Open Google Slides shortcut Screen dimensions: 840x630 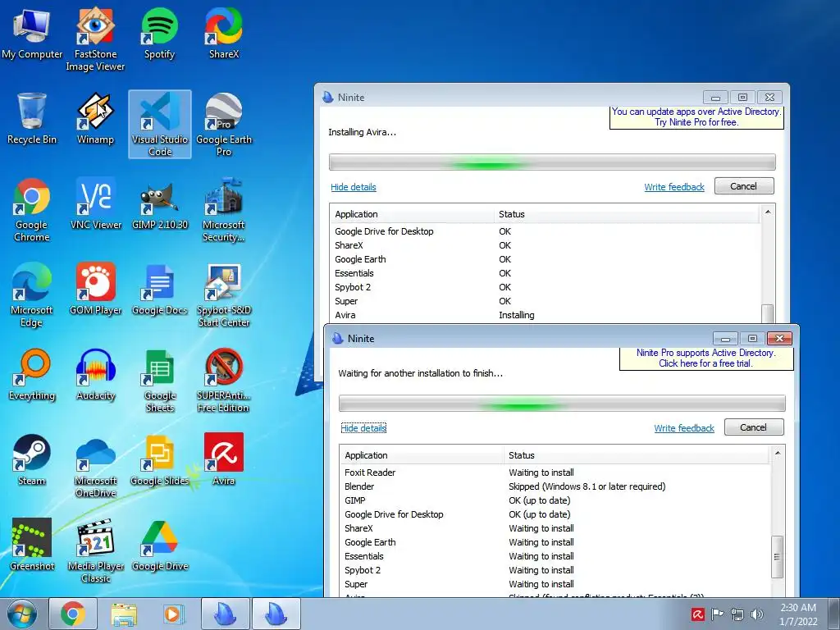(160, 459)
